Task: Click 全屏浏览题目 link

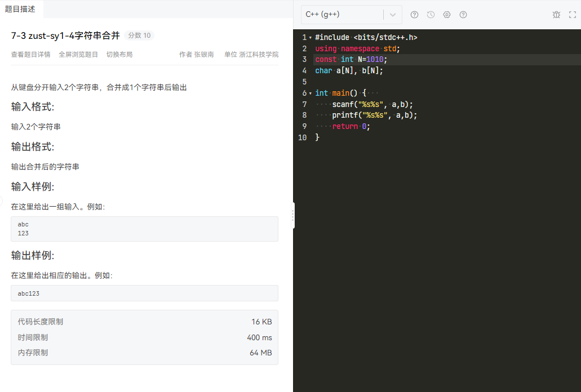Action: click(78, 55)
